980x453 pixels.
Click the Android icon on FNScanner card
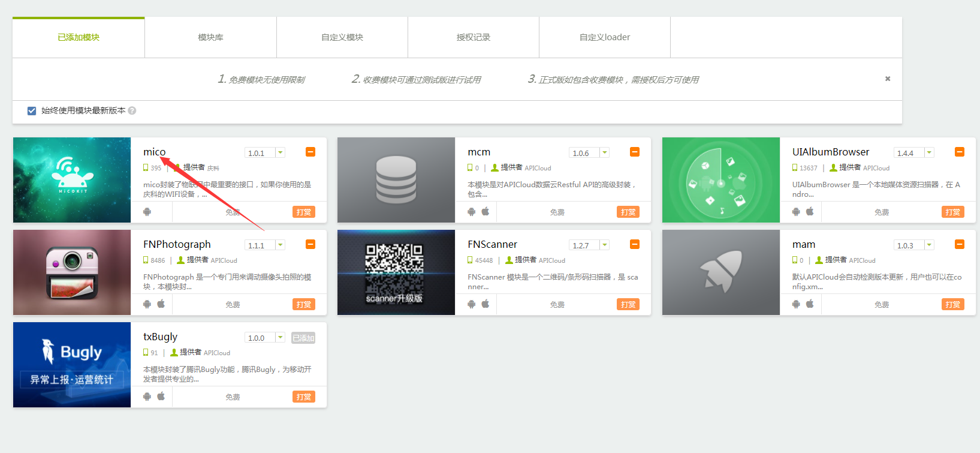click(472, 304)
